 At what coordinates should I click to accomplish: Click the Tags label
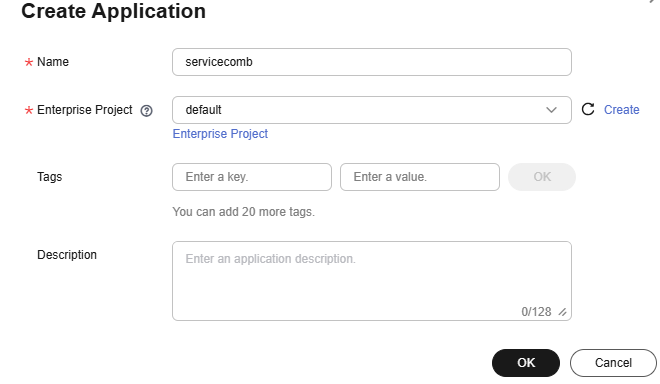49,177
